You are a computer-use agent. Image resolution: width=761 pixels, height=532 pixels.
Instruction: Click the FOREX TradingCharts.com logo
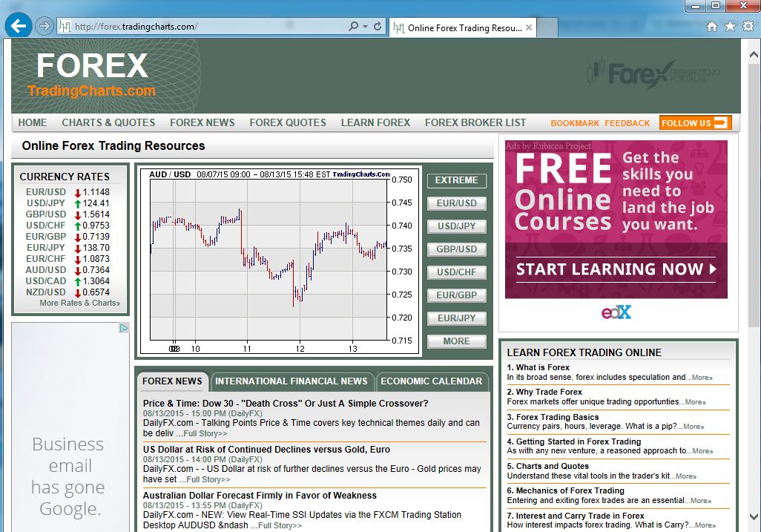tap(92, 75)
